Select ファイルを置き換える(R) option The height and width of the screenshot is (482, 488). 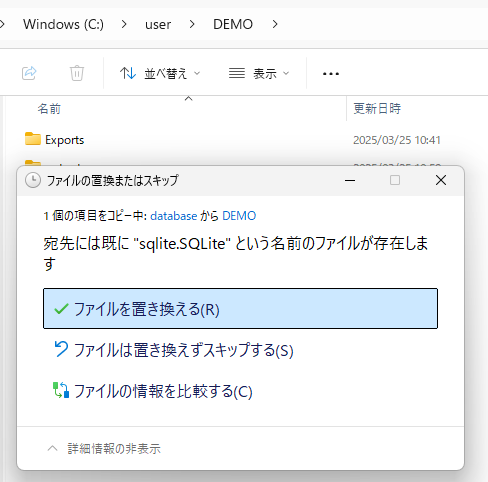tap(240, 309)
